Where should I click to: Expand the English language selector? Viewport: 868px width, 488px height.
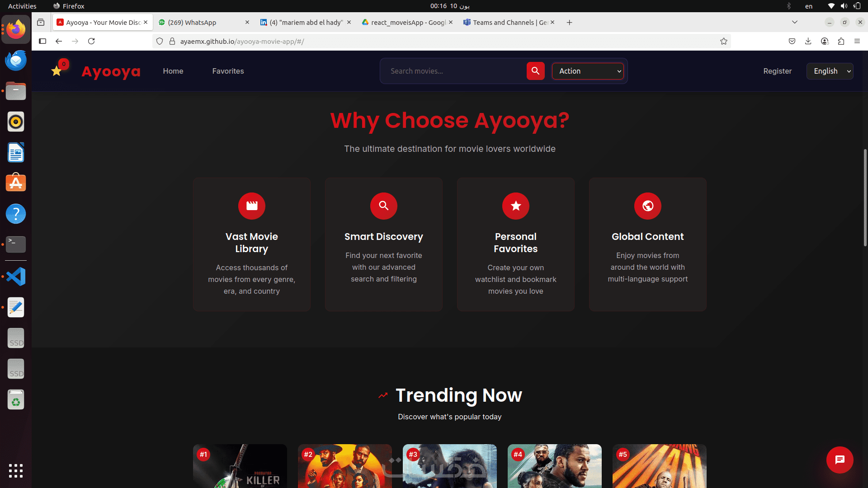[x=830, y=71]
